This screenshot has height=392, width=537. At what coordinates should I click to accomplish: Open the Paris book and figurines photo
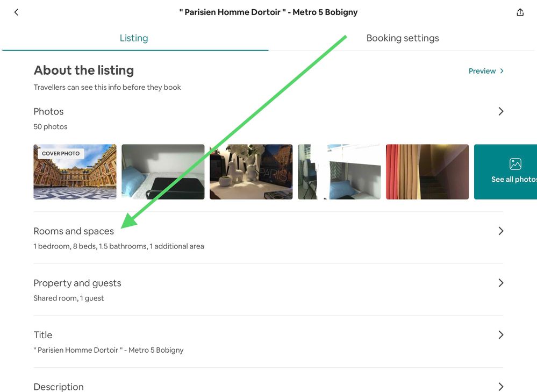click(x=251, y=172)
